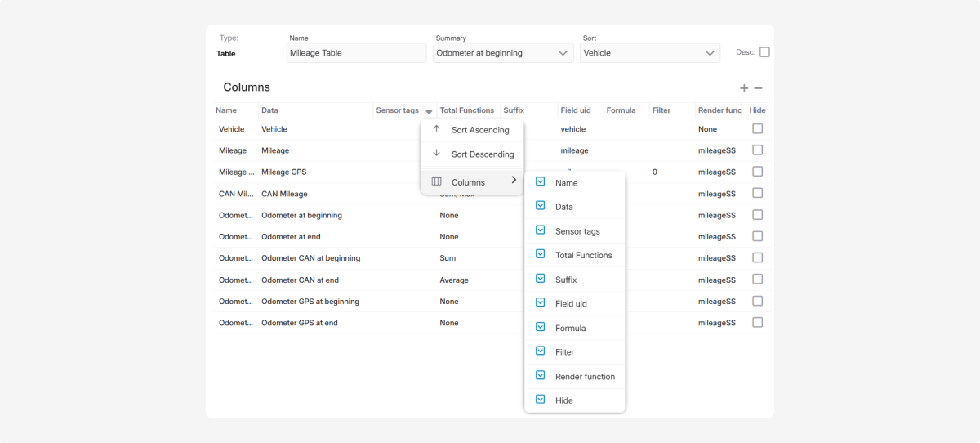Toggle Hide checkbox for Odometer GPS at end
Screen dimensions: 980x443
[757, 323]
